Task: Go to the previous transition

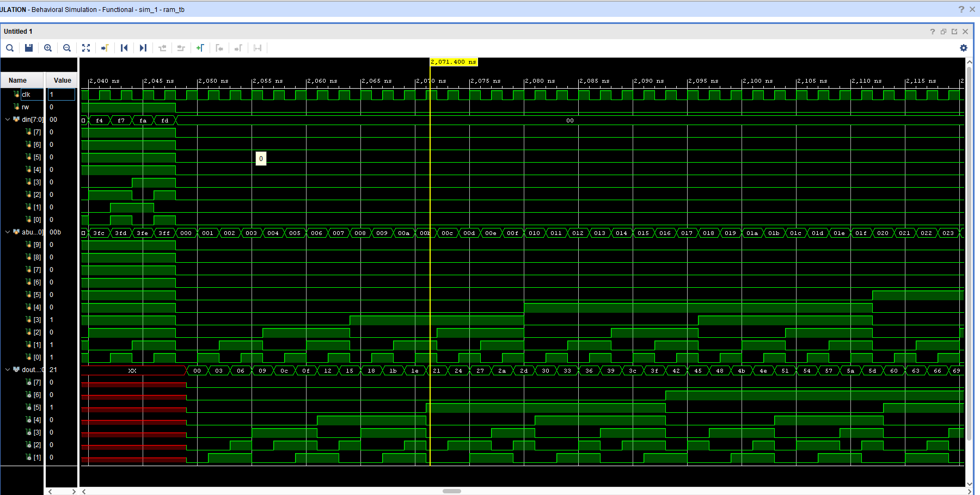Action: point(162,48)
